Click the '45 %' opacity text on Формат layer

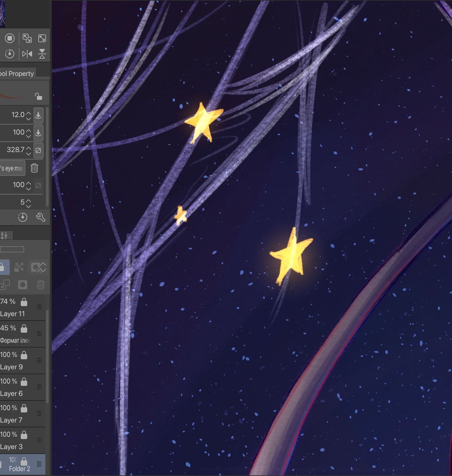pos(8,328)
